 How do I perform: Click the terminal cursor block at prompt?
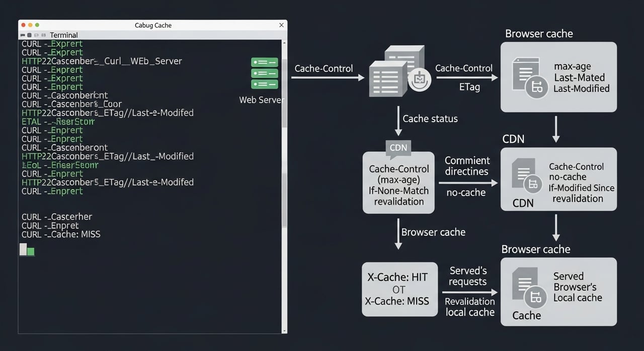(27, 249)
